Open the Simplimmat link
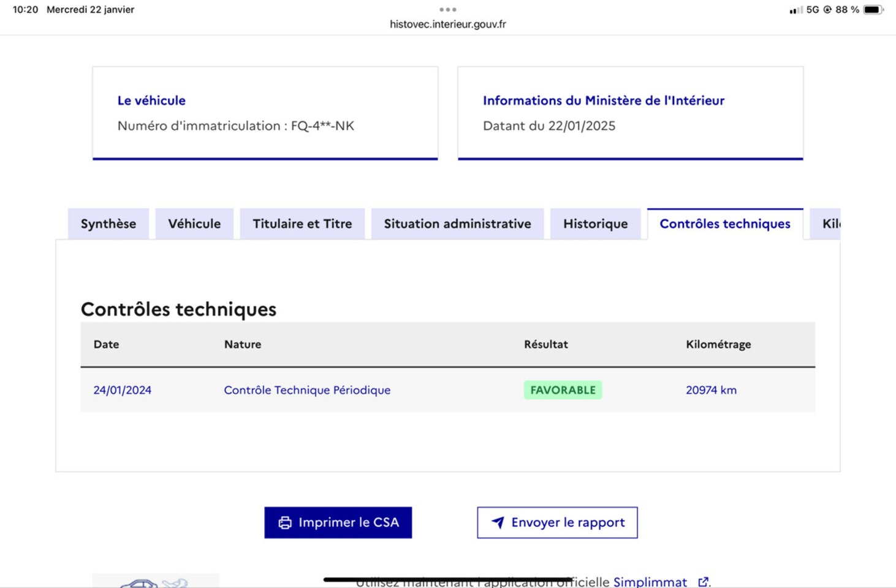 pyautogui.click(x=650, y=582)
